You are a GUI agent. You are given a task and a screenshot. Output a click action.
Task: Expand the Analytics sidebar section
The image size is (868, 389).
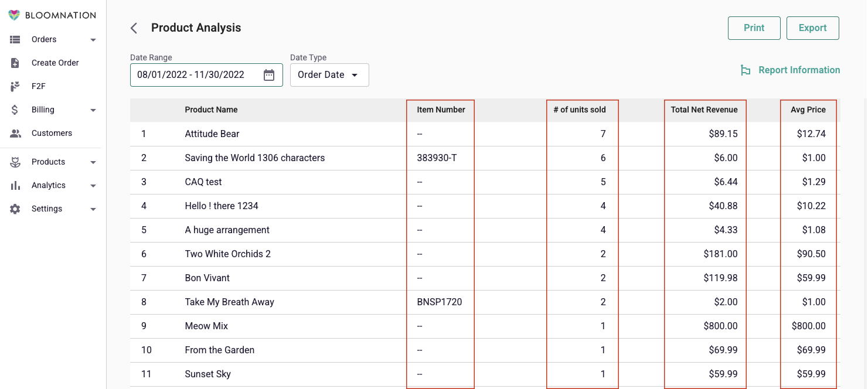point(93,185)
